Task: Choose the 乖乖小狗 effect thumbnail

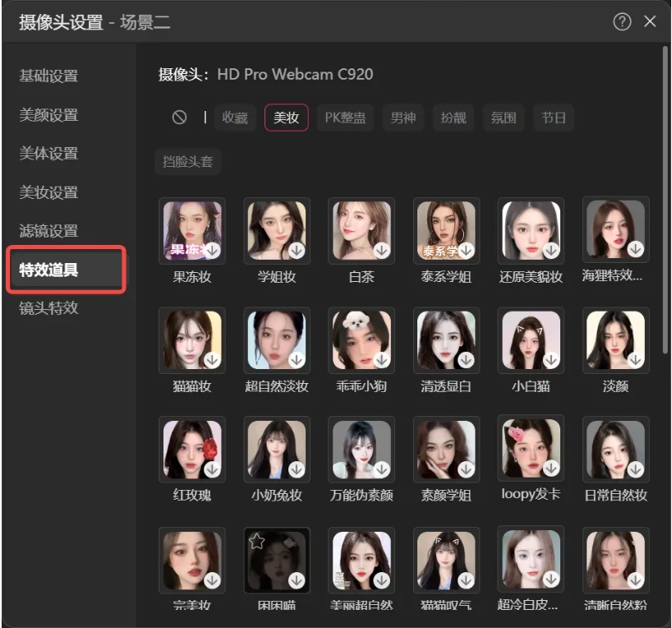Action: click(x=361, y=339)
